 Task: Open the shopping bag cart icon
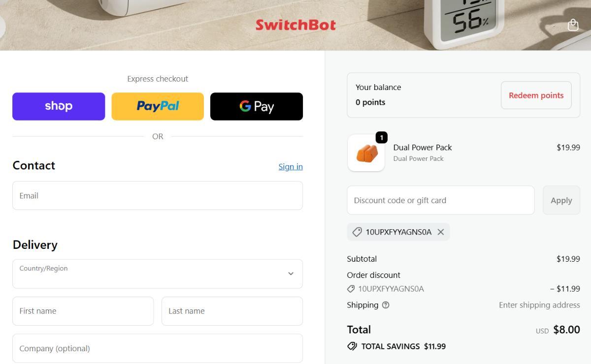coord(573,25)
